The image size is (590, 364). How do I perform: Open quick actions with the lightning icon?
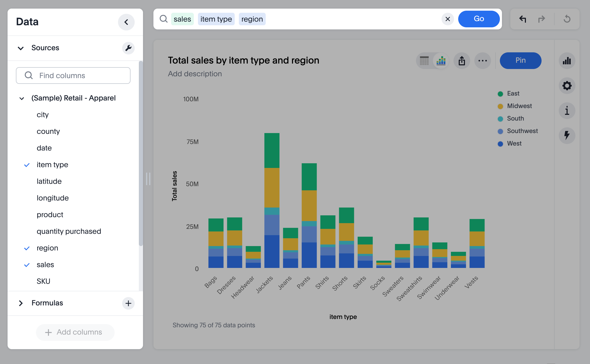567,136
